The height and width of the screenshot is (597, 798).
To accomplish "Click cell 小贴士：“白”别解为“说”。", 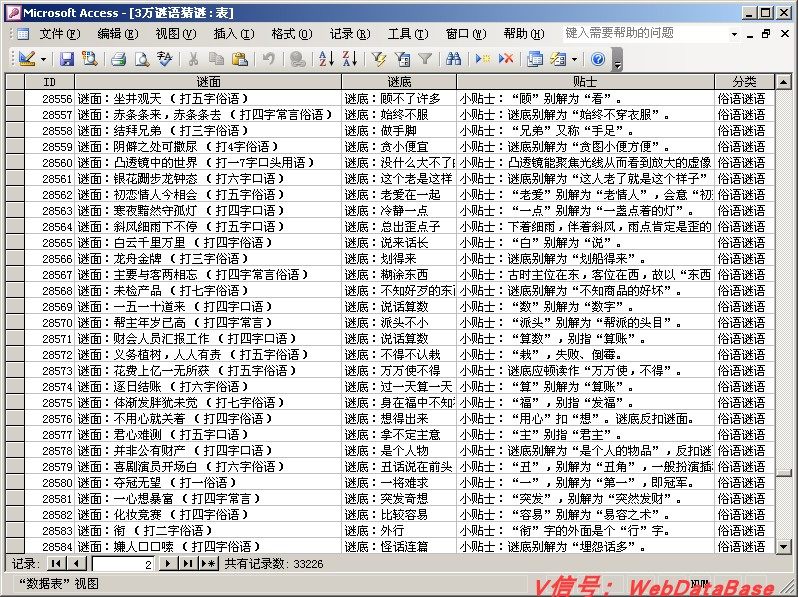I will (x=586, y=242).
